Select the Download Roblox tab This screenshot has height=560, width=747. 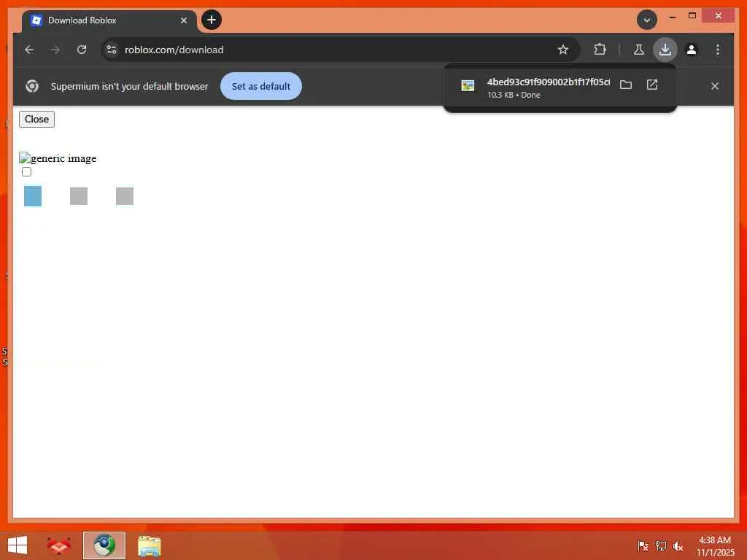point(109,20)
